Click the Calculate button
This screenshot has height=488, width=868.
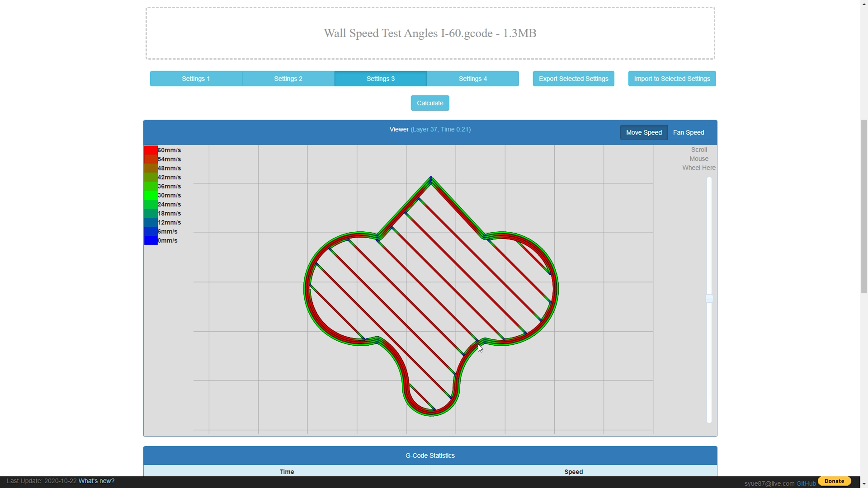tap(430, 103)
